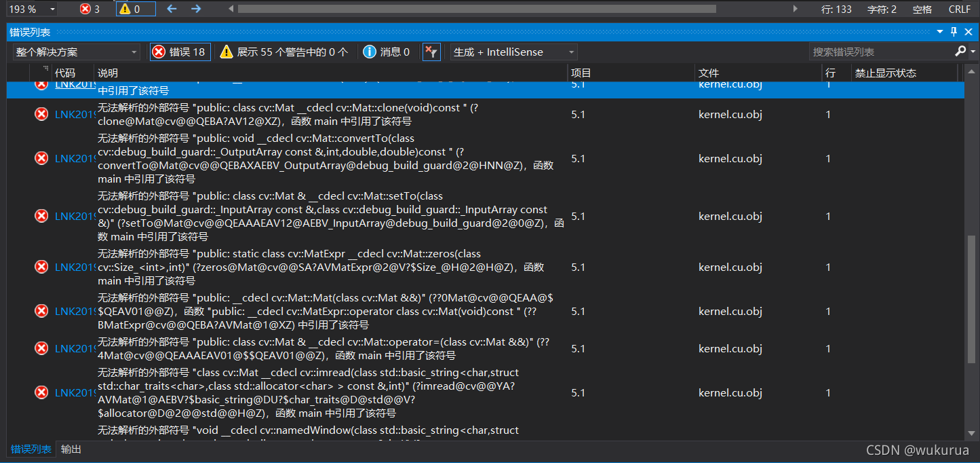The height and width of the screenshot is (463, 980).
Task: Sort by the 说明 column header
Action: point(330,73)
